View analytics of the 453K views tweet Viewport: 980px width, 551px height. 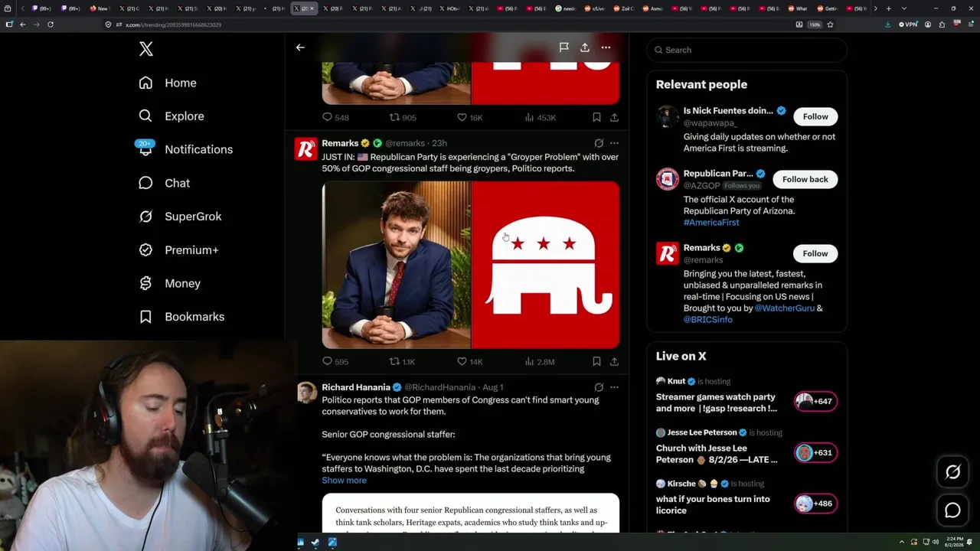coord(540,117)
